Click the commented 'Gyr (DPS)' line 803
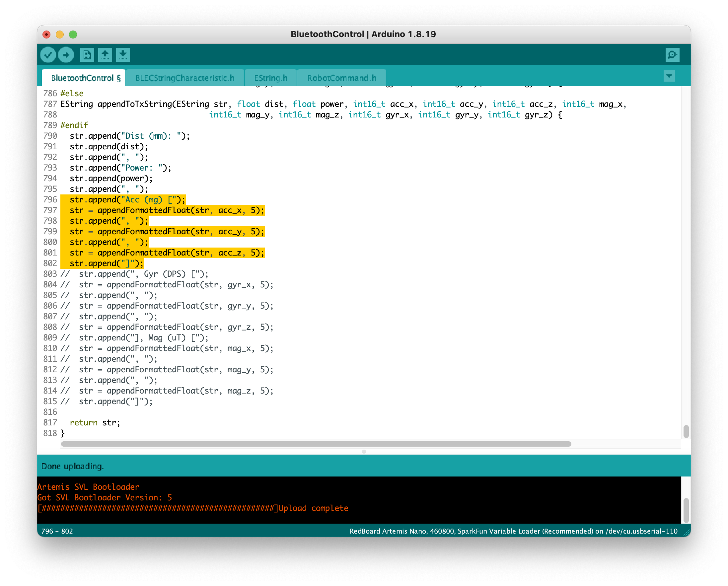This screenshot has width=728, height=586. coord(135,274)
